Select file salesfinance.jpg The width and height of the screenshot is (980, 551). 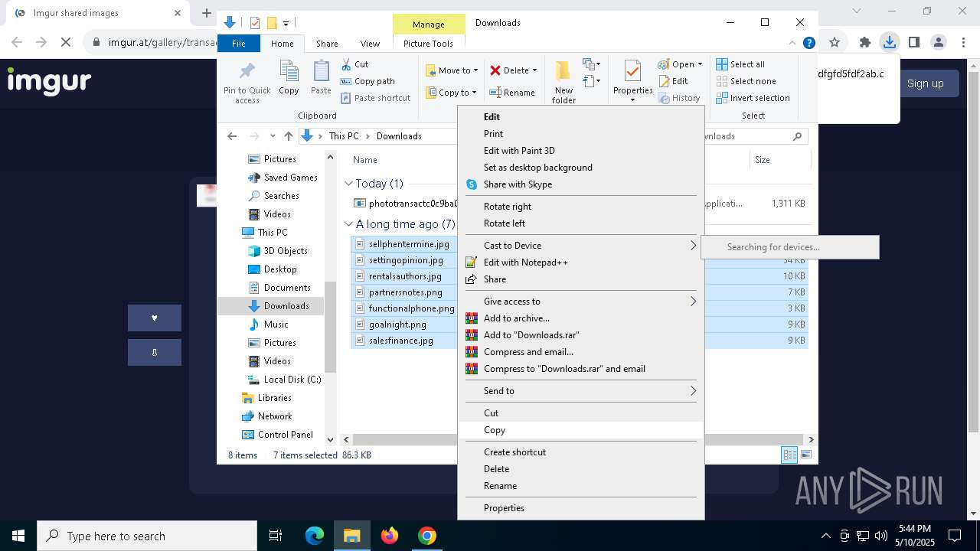click(x=401, y=341)
